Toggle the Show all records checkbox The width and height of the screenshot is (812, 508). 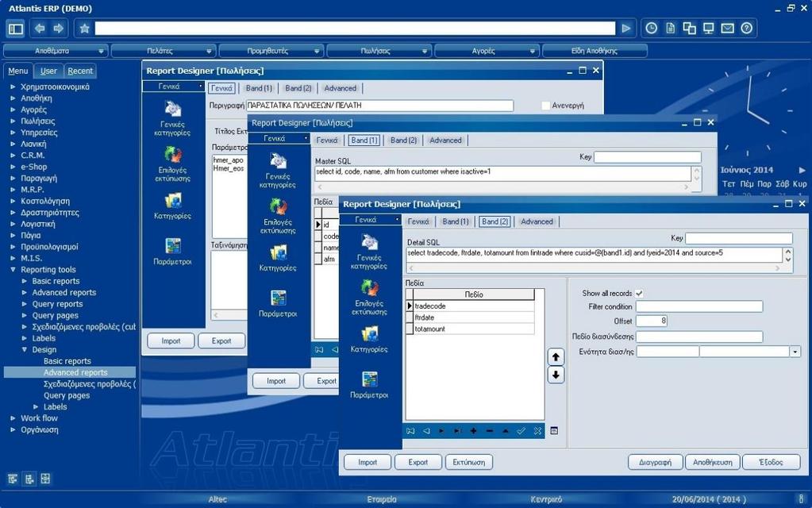click(640, 293)
